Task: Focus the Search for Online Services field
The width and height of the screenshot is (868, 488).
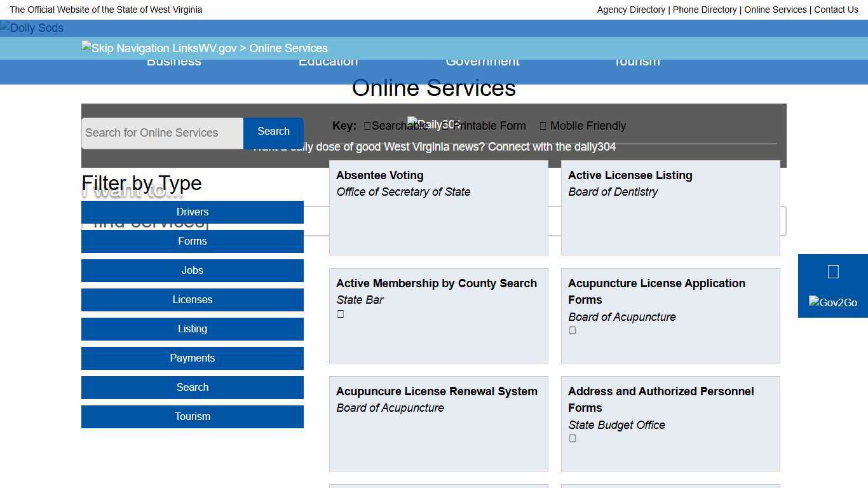Action: [162, 133]
